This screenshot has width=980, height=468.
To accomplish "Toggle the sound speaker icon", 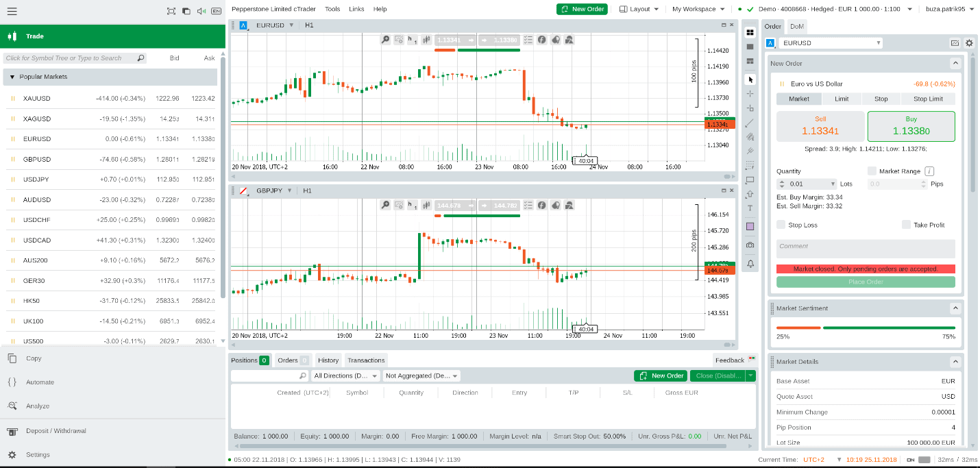I will coord(201,11).
